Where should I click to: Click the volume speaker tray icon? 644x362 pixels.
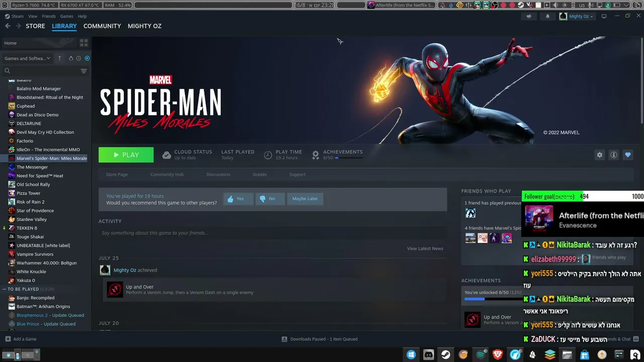coord(556,5)
